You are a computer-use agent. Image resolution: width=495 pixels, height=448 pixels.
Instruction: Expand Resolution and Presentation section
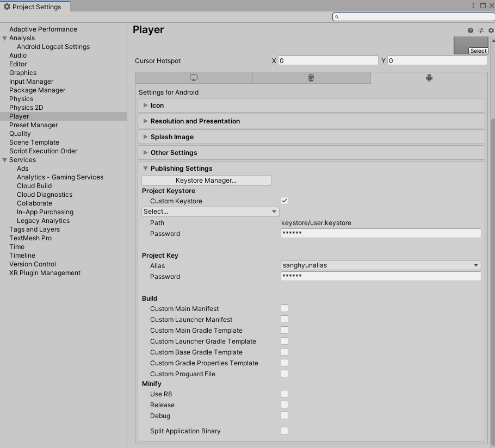pyautogui.click(x=311, y=121)
